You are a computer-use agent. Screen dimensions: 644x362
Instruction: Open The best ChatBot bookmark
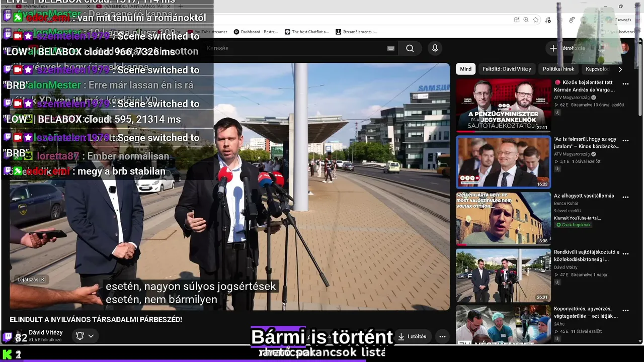(307, 32)
